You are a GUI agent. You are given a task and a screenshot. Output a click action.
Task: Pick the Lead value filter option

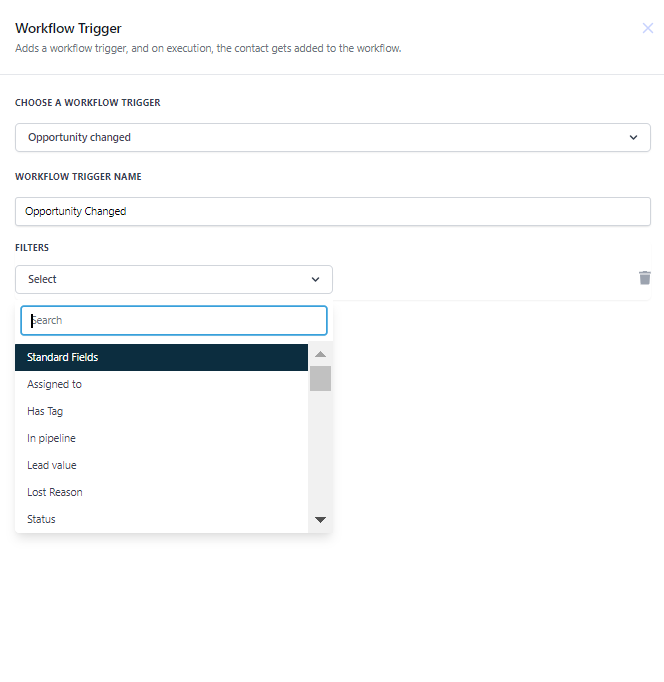pyautogui.click(x=161, y=465)
